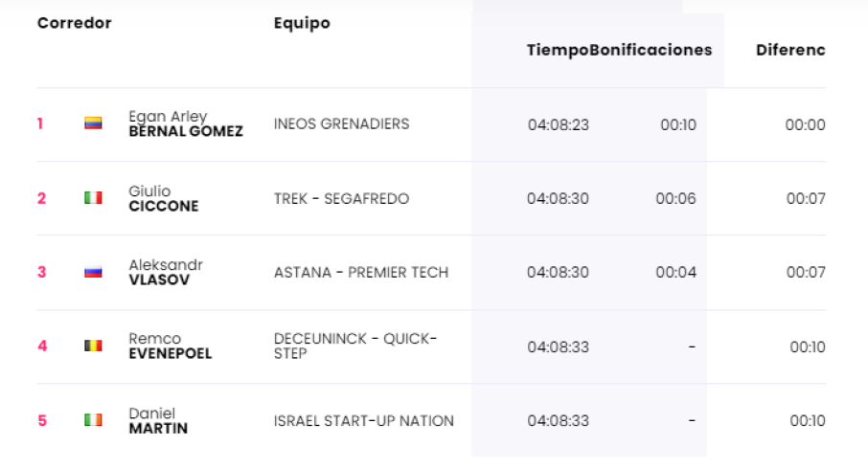868x469 pixels.
Task: Click the Belgian flag next to Evenepoel
Action: 93,346
